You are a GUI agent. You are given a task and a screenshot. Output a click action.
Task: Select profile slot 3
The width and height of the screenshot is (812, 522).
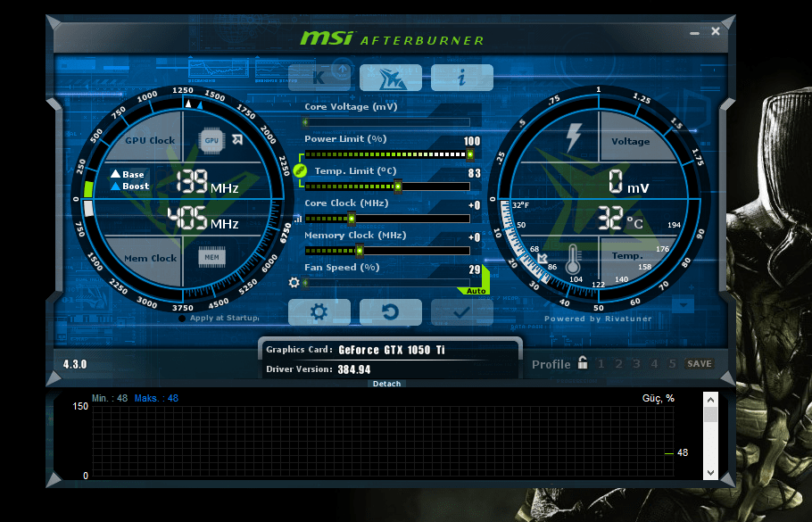[x=636, y=363]
